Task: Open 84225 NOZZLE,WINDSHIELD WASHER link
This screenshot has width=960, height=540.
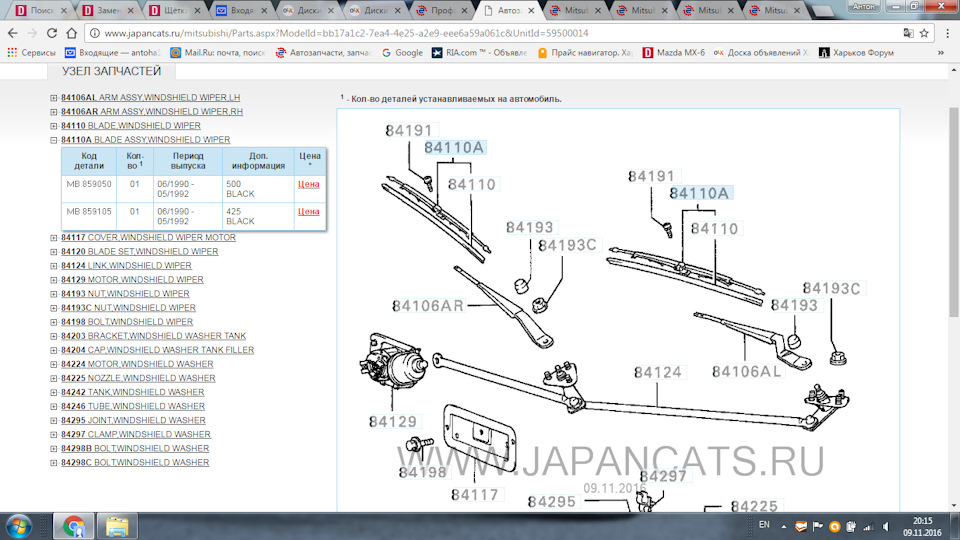Action: [138, 378]
